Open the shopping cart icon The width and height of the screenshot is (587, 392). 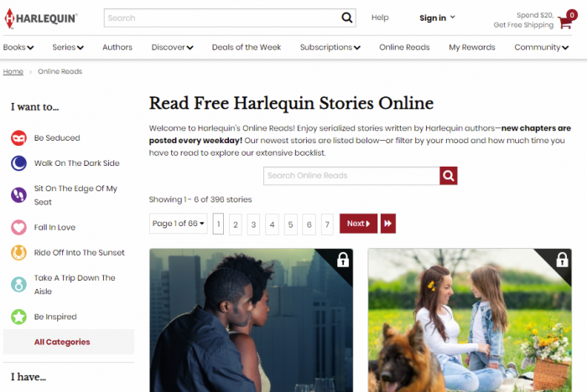tap(565, 22)
